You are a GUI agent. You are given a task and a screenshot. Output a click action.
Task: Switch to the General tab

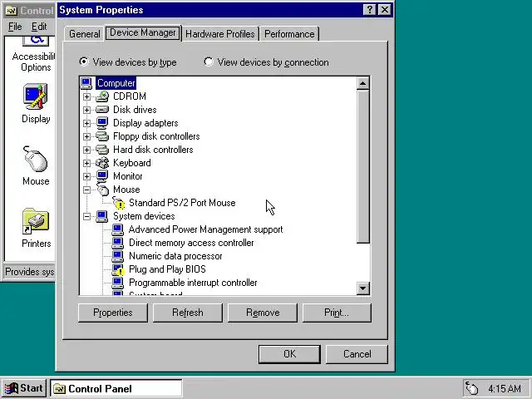[84, 34]
